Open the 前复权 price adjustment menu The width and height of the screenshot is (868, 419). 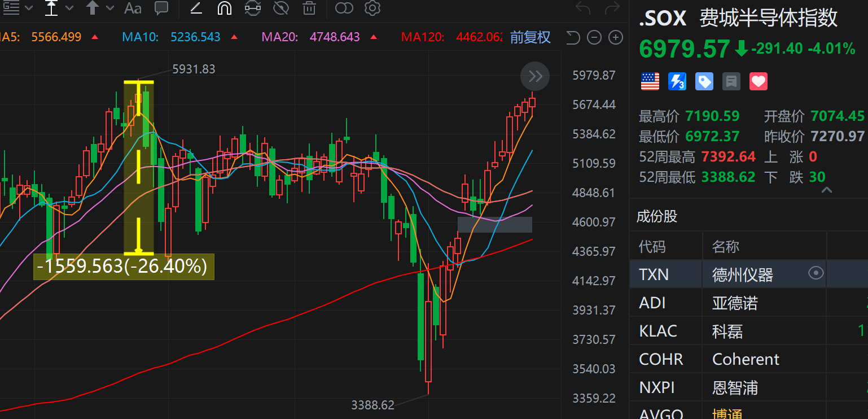click(x=530, y=37)
